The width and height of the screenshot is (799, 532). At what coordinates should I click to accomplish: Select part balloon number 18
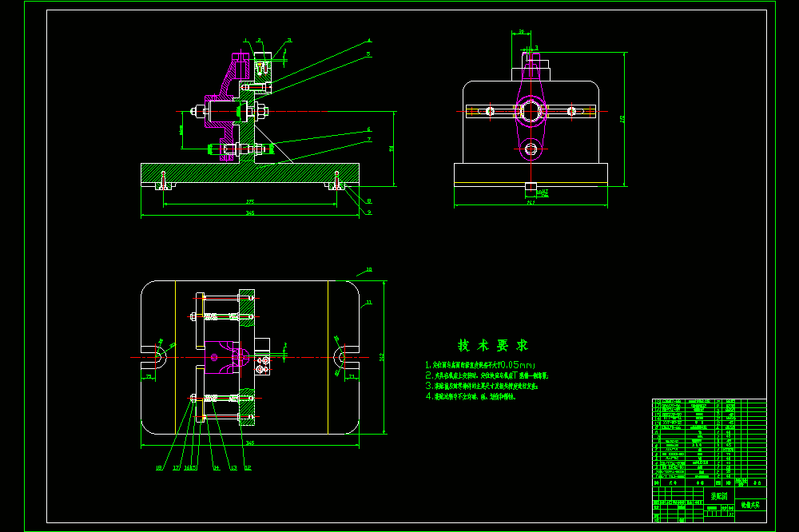tap(159, 468)
